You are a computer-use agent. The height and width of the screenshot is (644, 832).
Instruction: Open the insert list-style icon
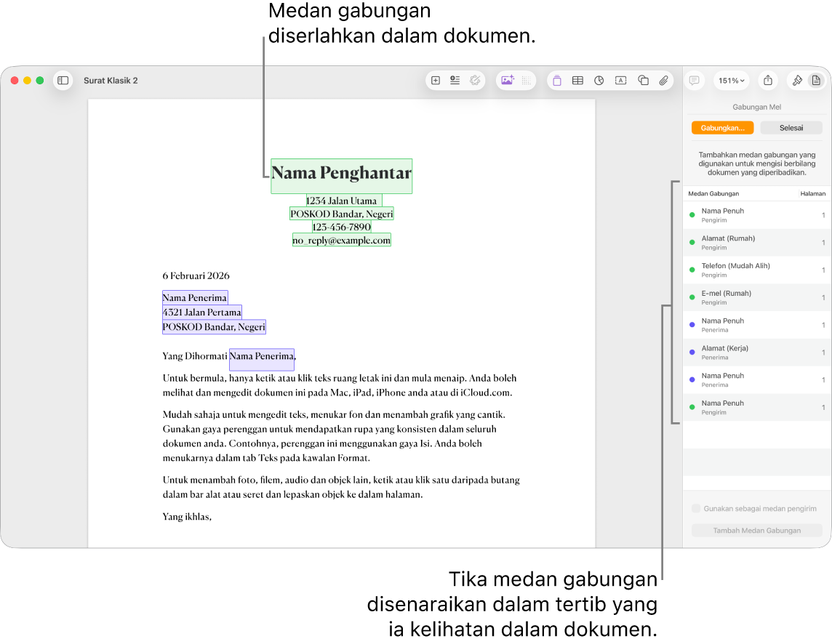[455, 81]
